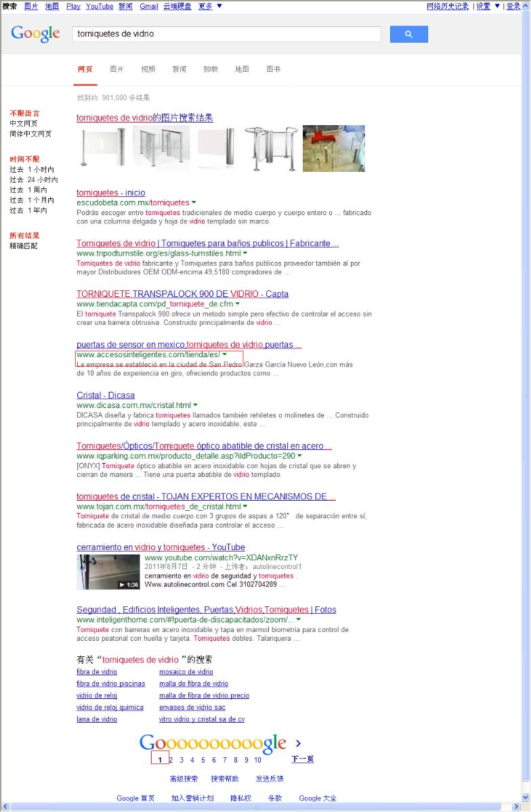Viewport: 531px width, 812px height.
Task: Expand green arrow next to tiendacapta.com URL
Action: pos(237,304)
